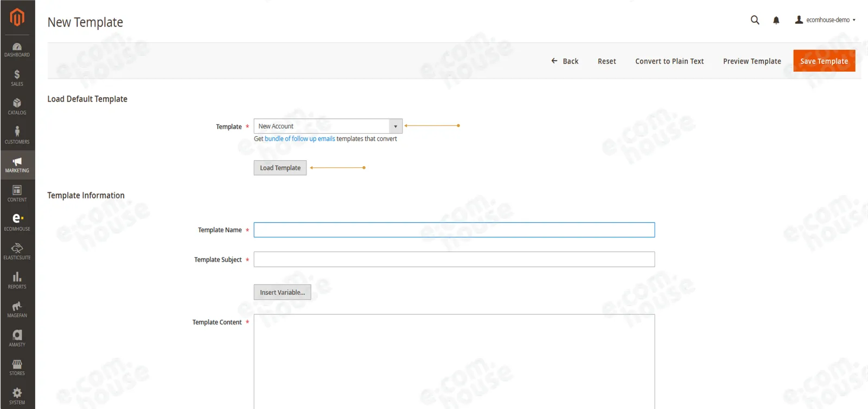Screen dimensions: 868x409
Task: Go Back using the arrow button
Action: (x=565, y=61)
